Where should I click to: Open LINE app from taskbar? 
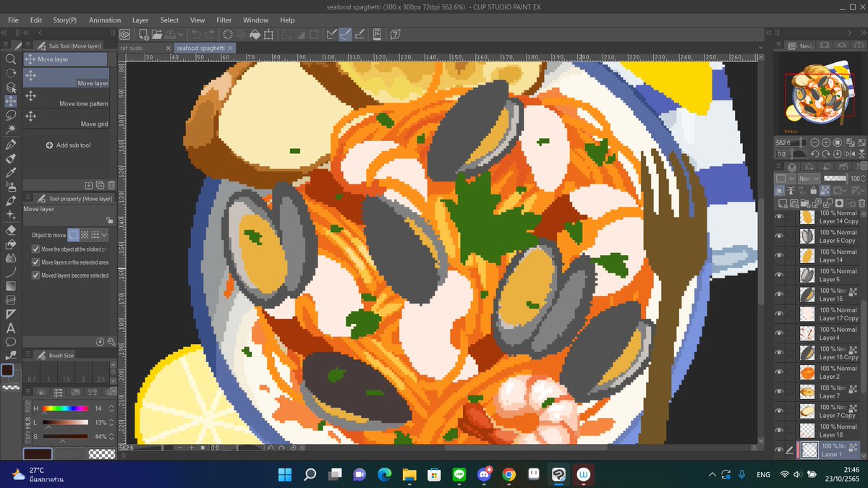coord(459,475)
